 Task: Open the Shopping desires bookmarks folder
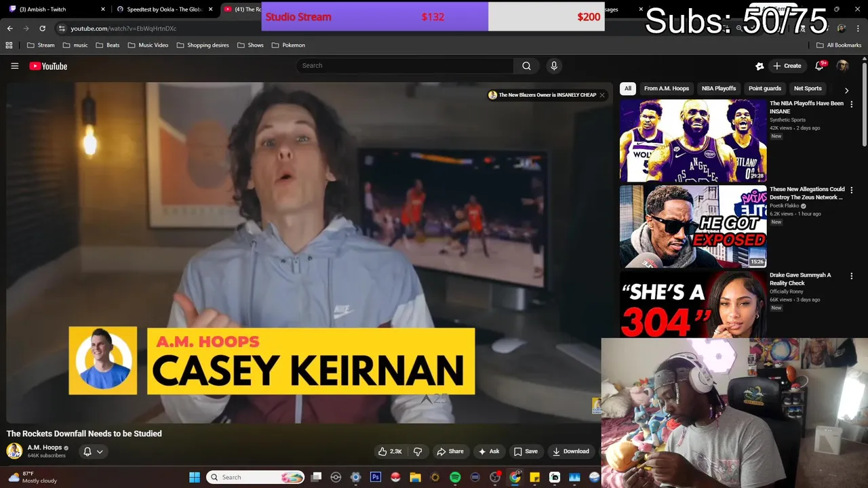[x=203, y=45]
